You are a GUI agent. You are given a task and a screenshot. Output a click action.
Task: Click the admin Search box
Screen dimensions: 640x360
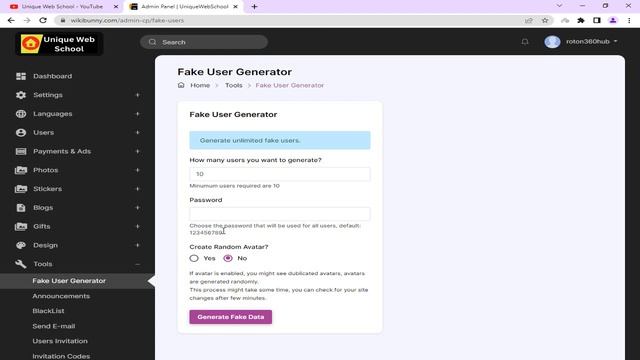coord(204,42)
